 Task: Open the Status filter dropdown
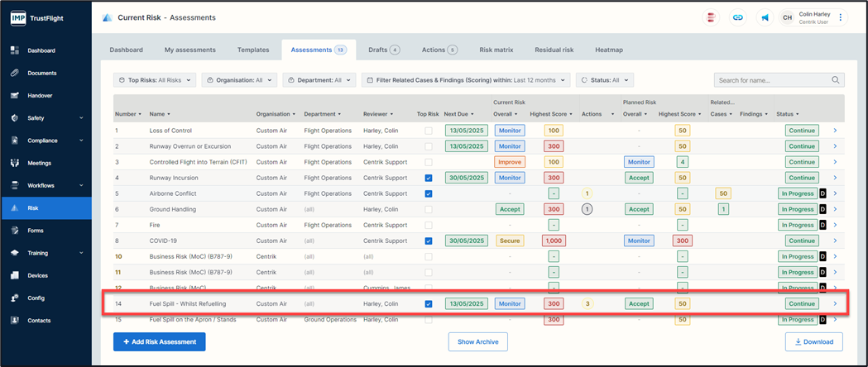[605, 80]
